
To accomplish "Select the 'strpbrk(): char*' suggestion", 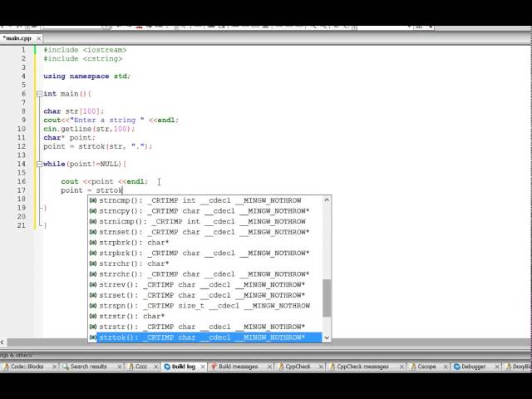I will click(204, 242).
